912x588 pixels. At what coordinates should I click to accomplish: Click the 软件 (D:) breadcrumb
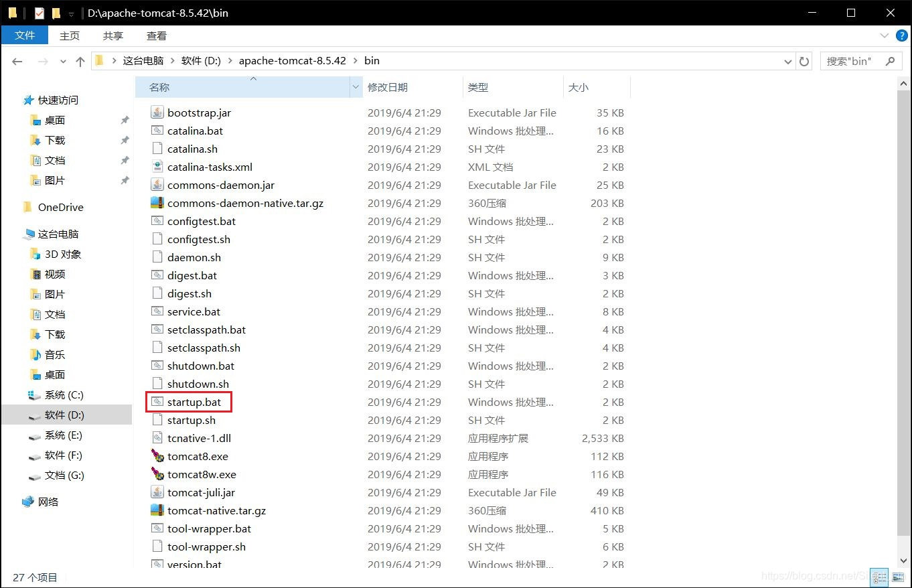pos(201,60)
